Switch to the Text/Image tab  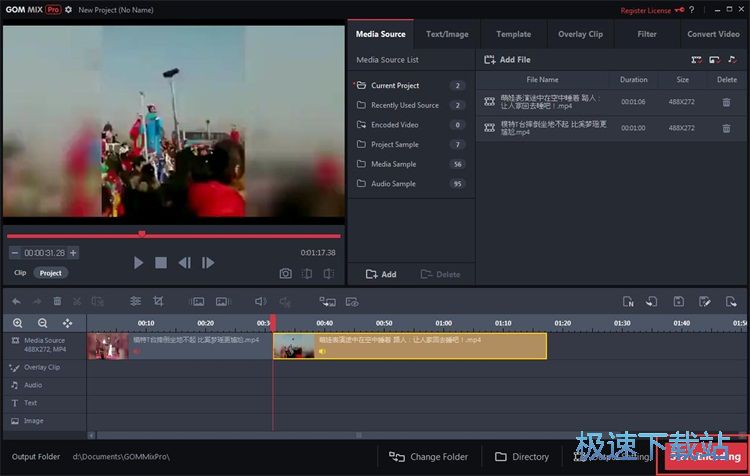(x=447, y=34)
